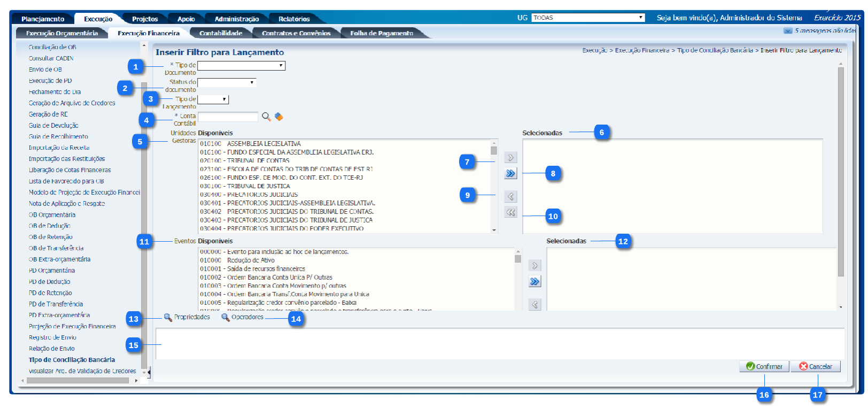Open the Status do documento dropdown
Viewport: 868px width, 408px height.
(227, 83)
